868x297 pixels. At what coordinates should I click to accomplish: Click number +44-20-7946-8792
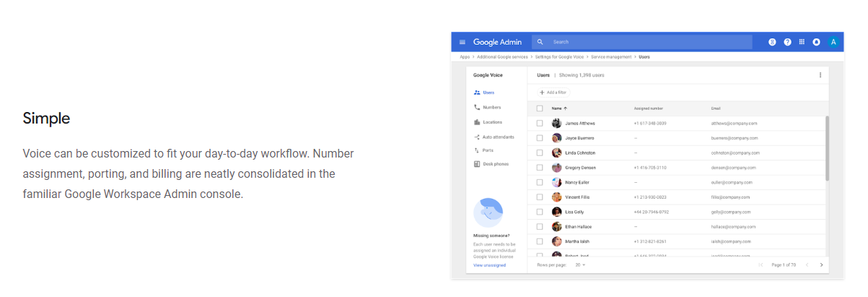point(652,212)
